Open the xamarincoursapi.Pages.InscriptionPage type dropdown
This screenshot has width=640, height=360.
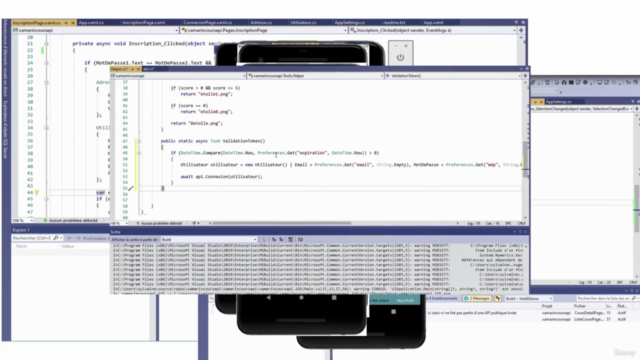264,30
